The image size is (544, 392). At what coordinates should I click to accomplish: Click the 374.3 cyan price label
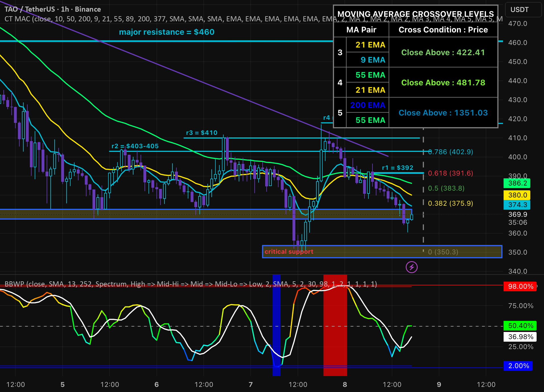click(517, 205)
